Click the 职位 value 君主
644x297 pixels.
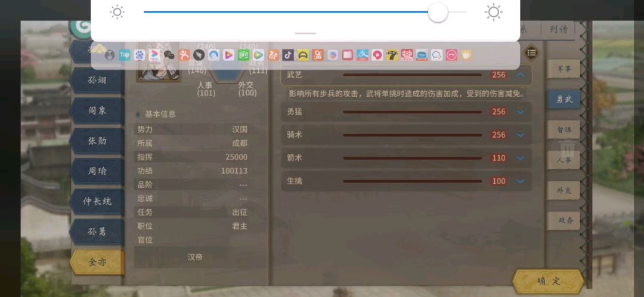click(240, 226)
